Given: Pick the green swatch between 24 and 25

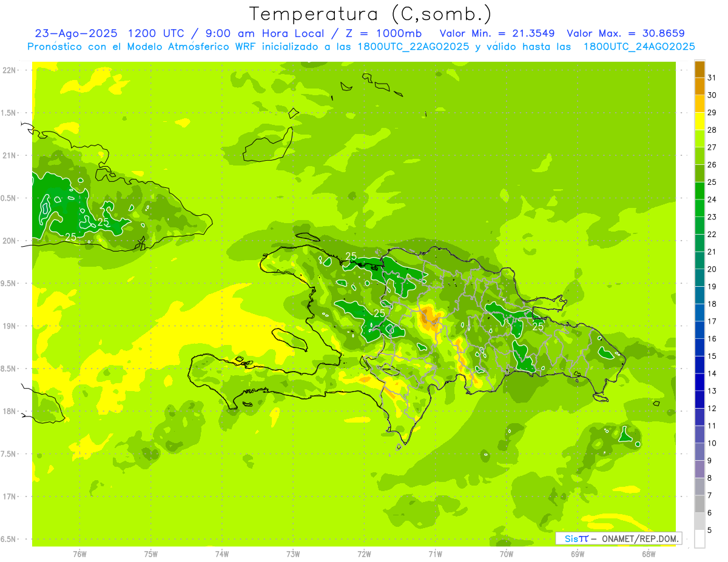Looking at the screenshot, I should pos(699,191).
